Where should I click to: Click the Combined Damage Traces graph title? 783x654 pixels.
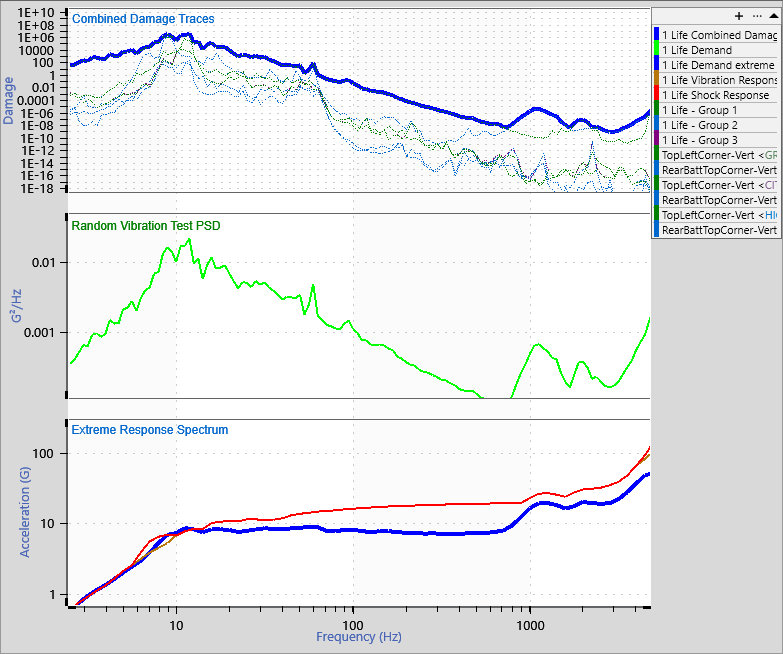[x=143, y=19]
